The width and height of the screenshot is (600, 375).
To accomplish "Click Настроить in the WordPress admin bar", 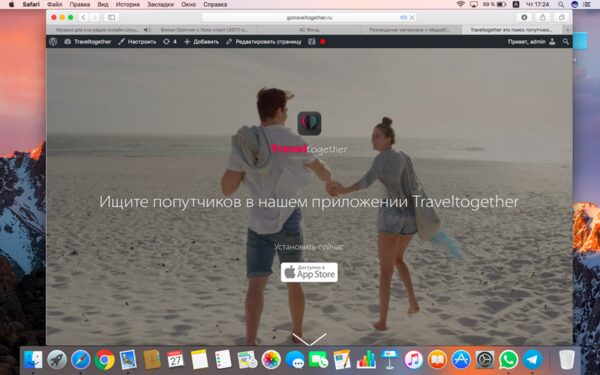I will [x=137, y=42].
